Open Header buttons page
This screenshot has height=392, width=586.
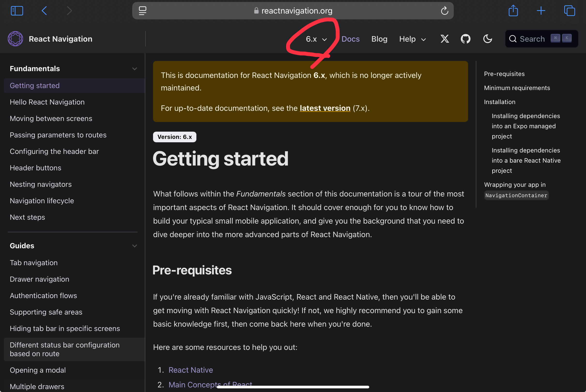[74, 168]
